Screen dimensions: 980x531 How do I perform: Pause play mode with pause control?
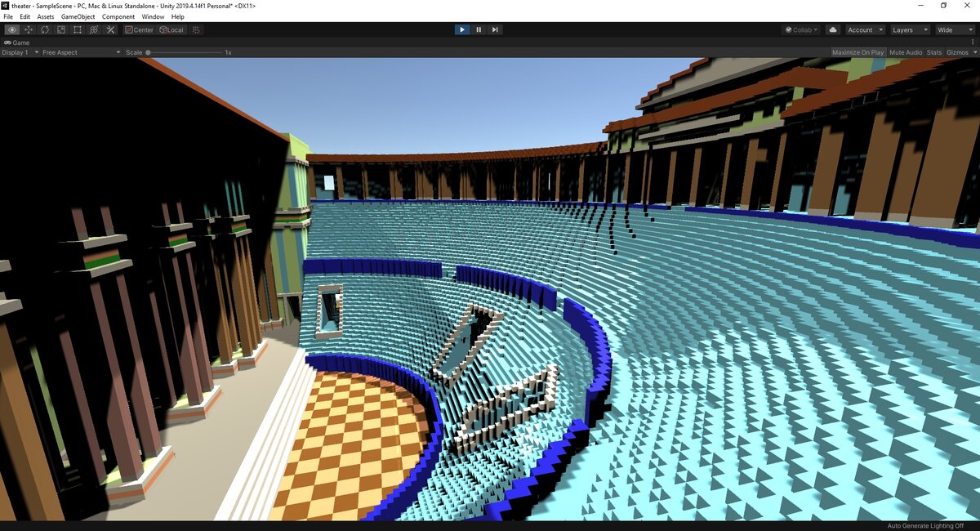478,29
